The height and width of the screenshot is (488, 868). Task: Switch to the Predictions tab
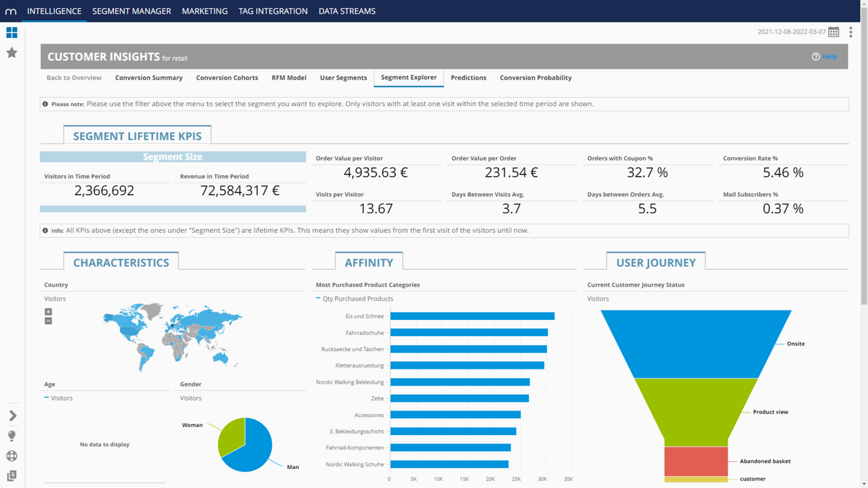[x=469, y=77]
